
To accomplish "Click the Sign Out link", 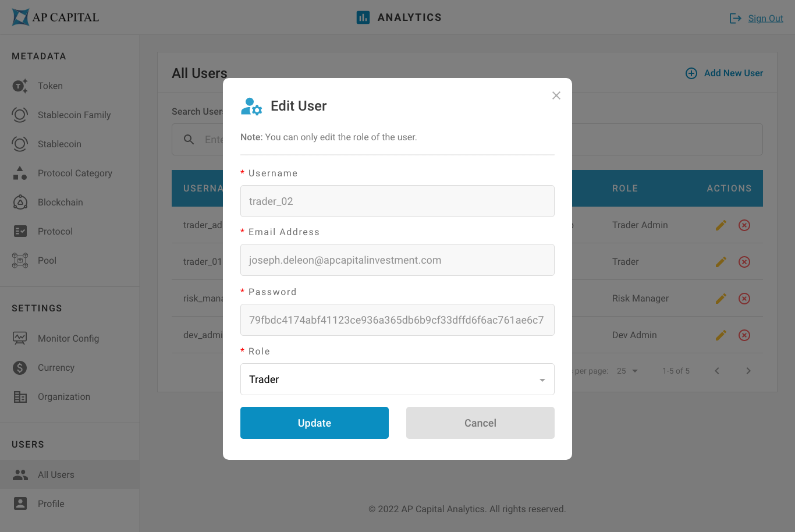I will pos(765,19).
